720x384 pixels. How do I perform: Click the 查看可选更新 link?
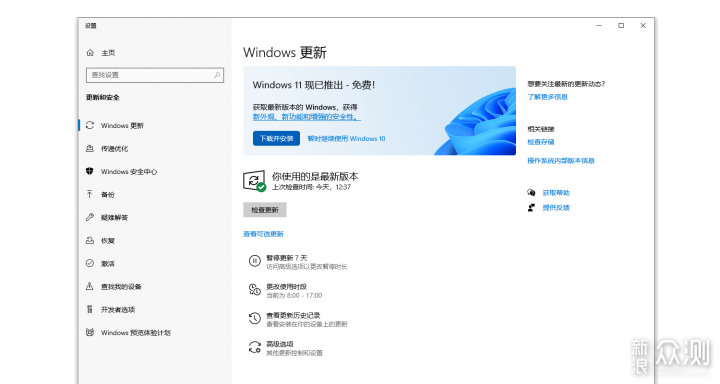click(264, 234)
